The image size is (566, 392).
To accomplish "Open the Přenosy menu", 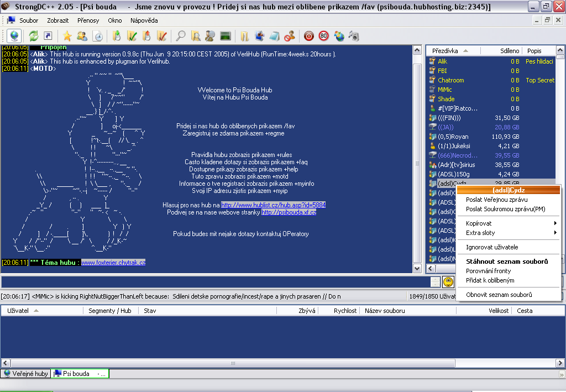I will coord(88,20).
